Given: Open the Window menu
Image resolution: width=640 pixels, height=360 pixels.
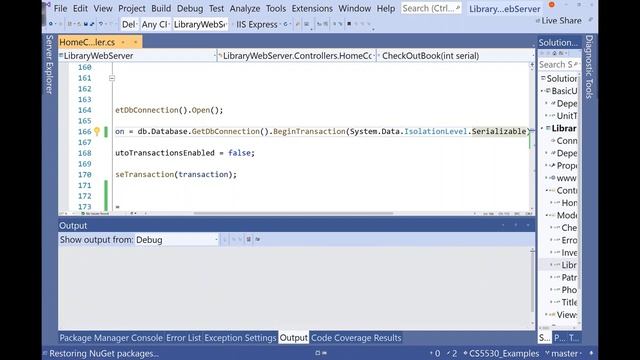Looking at the screenshot, I should (x=354, y=8).
